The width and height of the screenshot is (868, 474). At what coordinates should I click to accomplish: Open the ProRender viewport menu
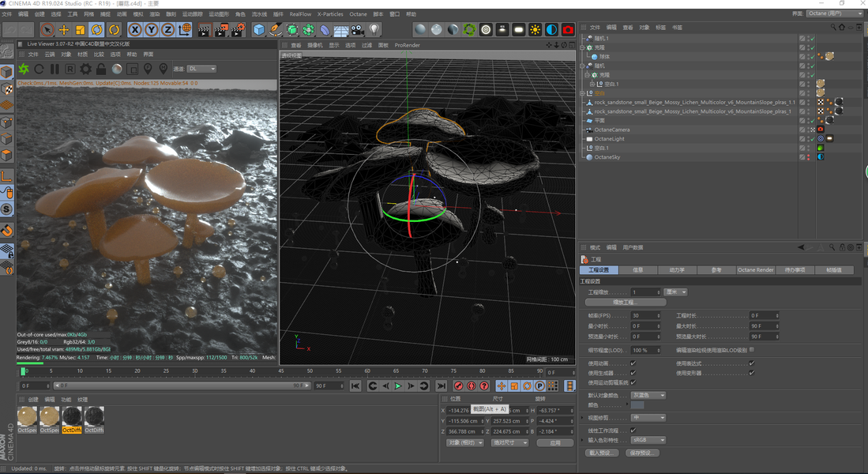(x=407, y=45)
